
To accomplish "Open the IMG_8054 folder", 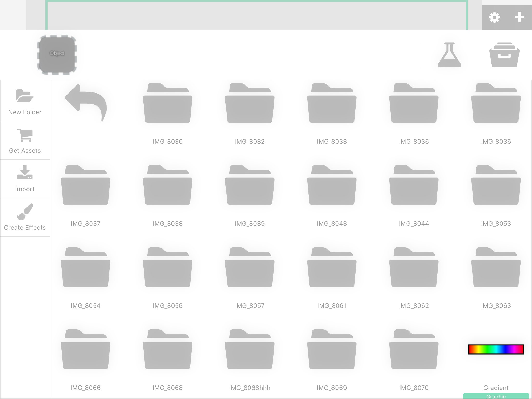I will click(85, 268).
